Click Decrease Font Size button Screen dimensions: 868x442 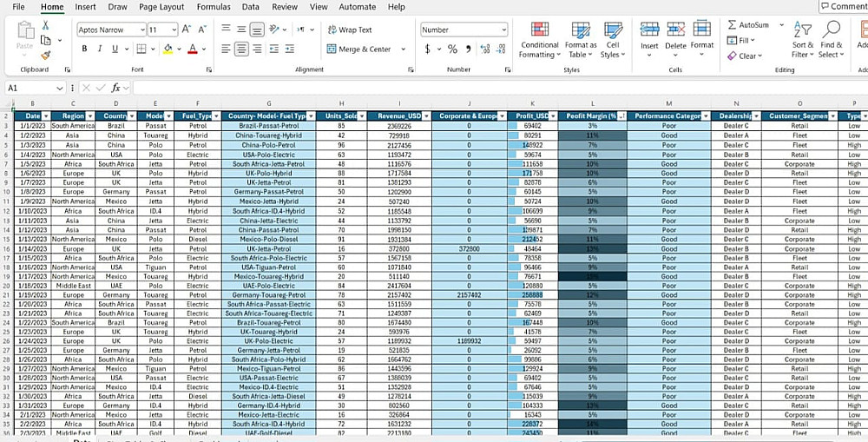tap(202, 30)
